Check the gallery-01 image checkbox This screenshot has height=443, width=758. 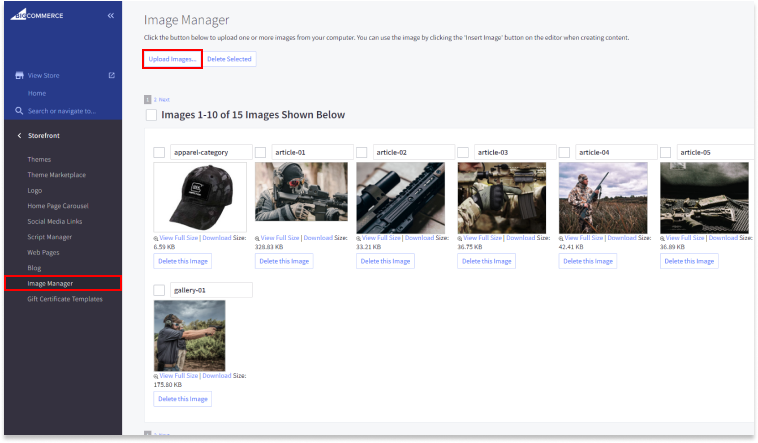click(x=159, y=290)
